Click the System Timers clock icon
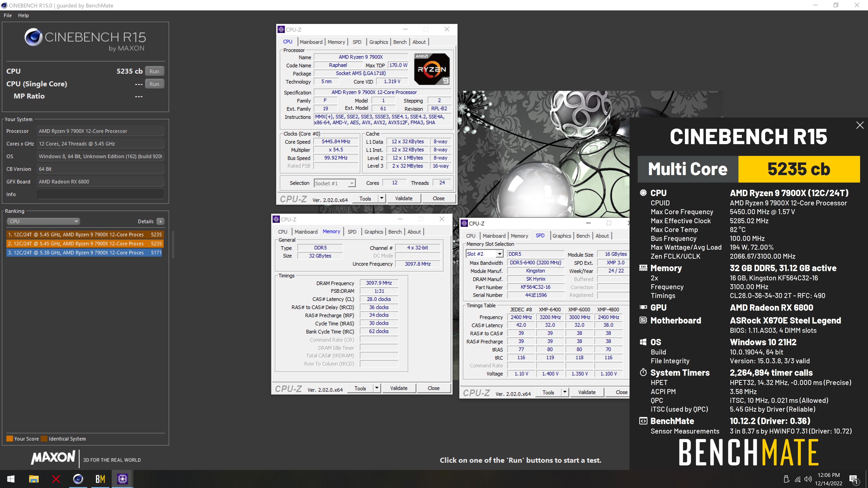 [x=643, y=372]
